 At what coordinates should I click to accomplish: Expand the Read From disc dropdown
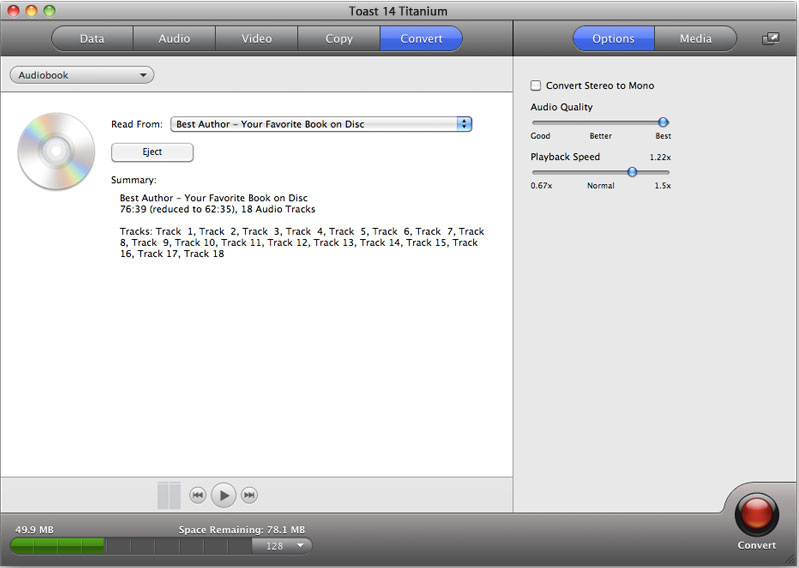(x=320, y=124)
